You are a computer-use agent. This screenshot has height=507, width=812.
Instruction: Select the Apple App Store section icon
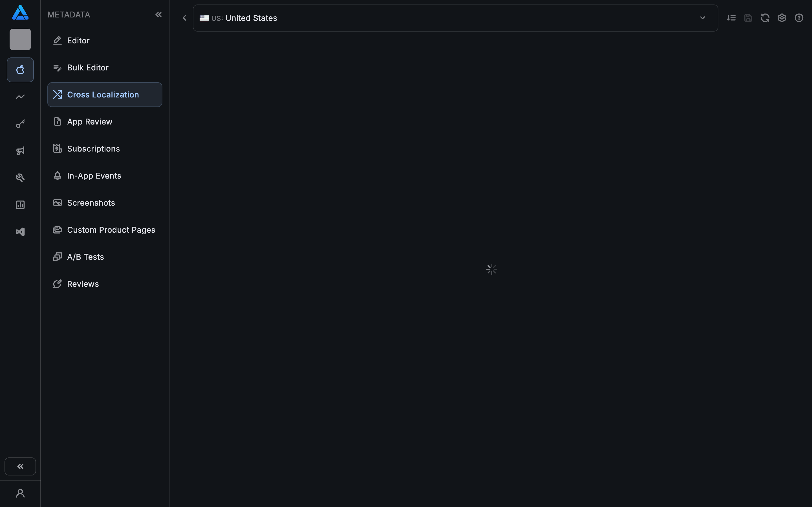20,70
